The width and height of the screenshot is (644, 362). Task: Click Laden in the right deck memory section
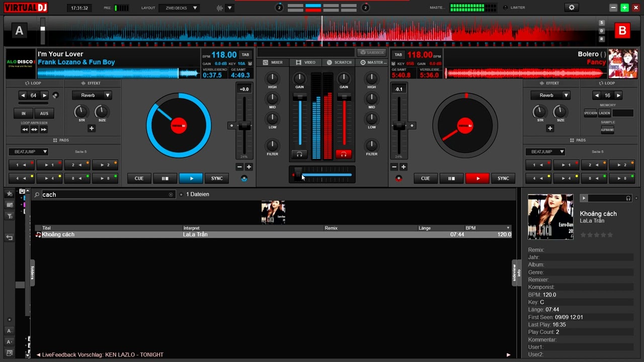[605, 114]
